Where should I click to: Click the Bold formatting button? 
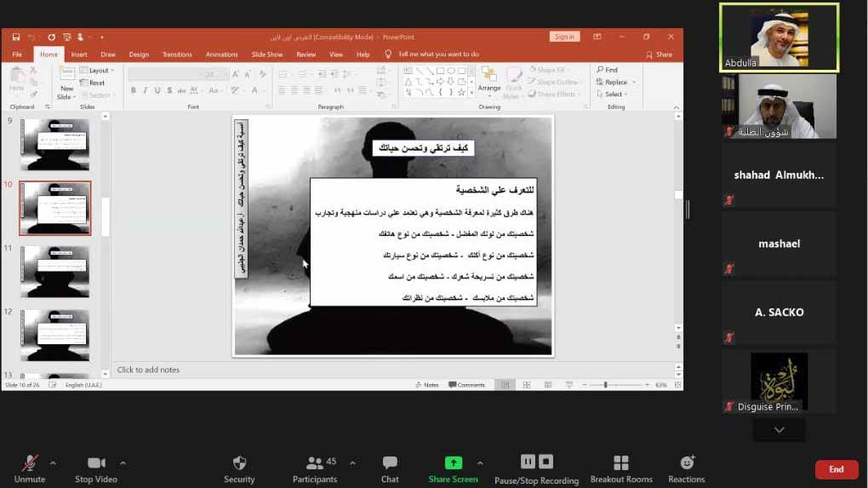click(134, 90)
